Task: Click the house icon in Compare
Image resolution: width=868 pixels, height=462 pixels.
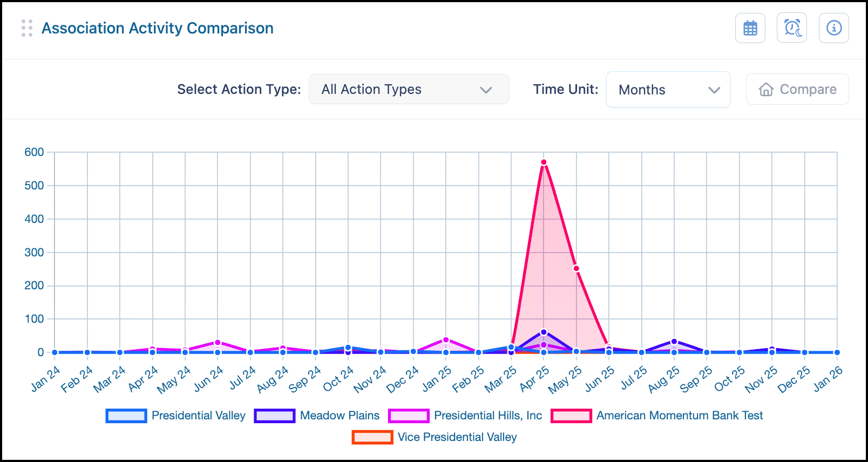Action: pyautogui.click(x=766, y=90)
